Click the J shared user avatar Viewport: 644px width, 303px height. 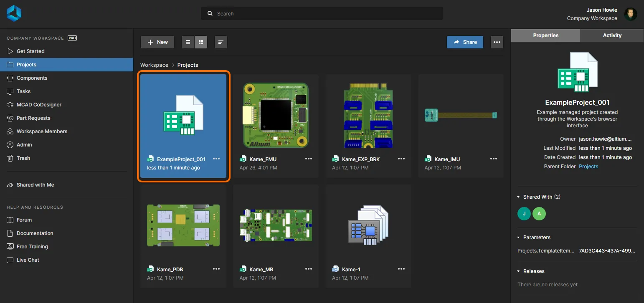(524, 214)
